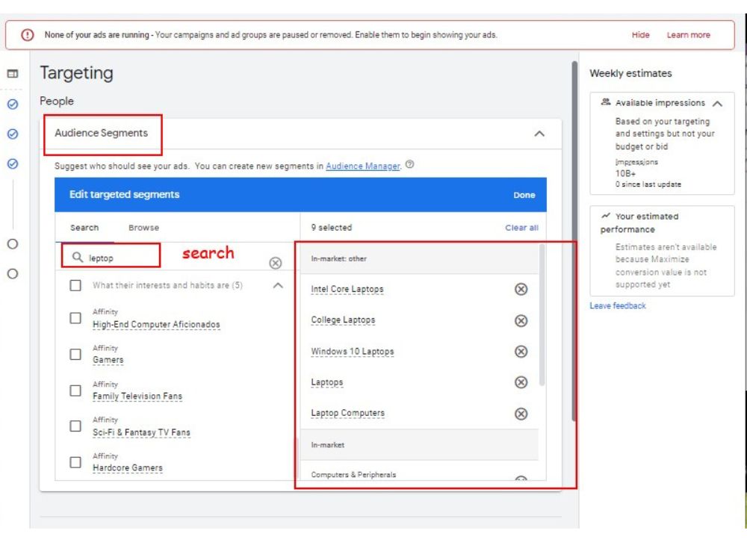Click the Gamers affinity label
The width and height of the screenshot is (747, 560).
click(108, 360)
